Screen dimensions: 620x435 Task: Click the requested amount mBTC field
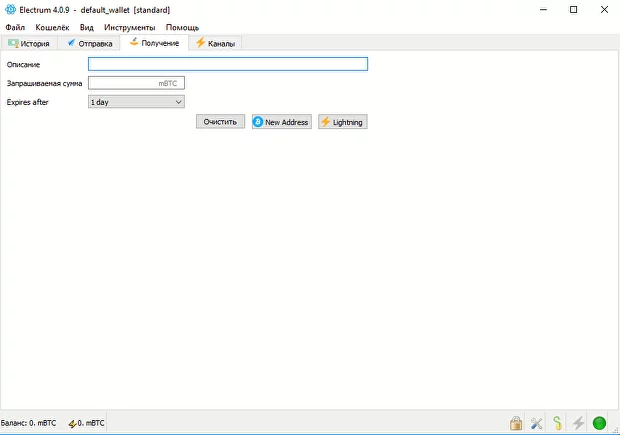(136, 83)
